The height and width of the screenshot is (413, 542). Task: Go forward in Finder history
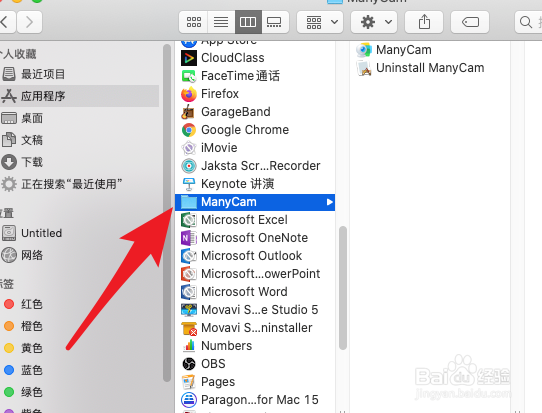(30, 22)
